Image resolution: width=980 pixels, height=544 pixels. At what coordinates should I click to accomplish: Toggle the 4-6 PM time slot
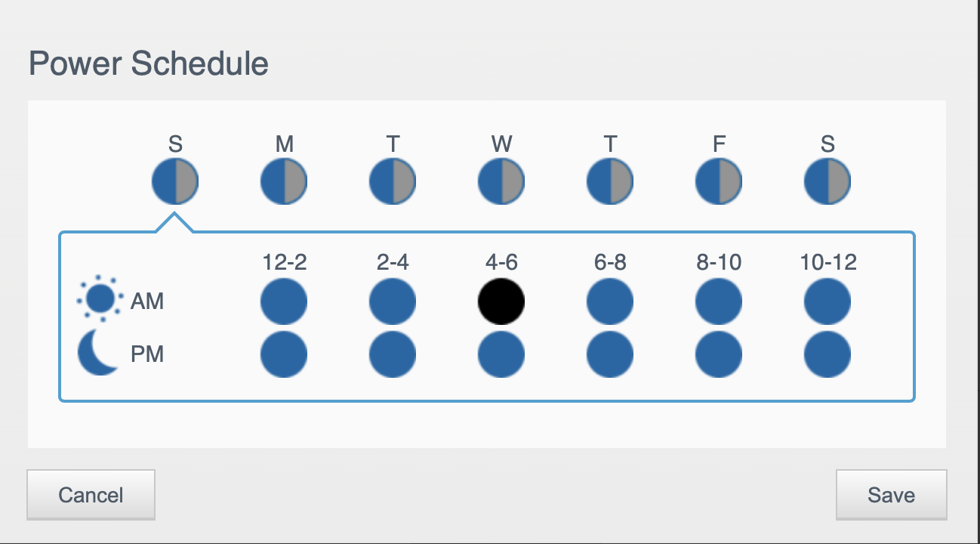501,354
